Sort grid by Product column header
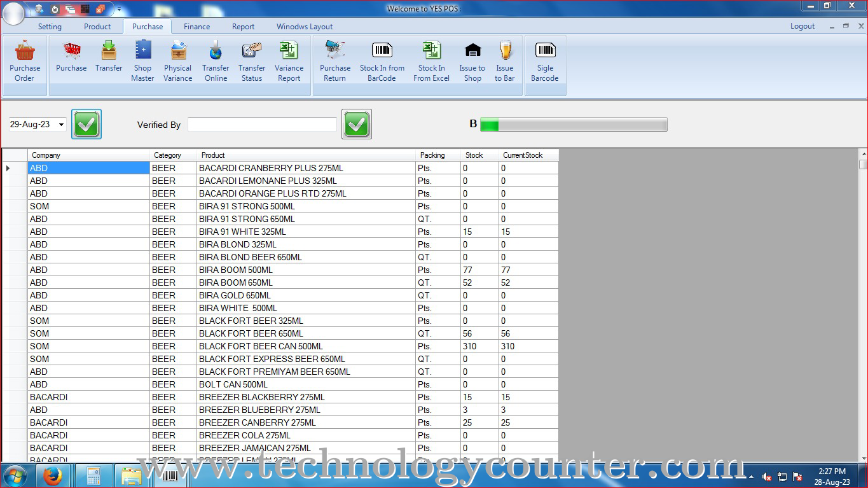The height and width of the screenshot is (488, 868). point(307,155)
